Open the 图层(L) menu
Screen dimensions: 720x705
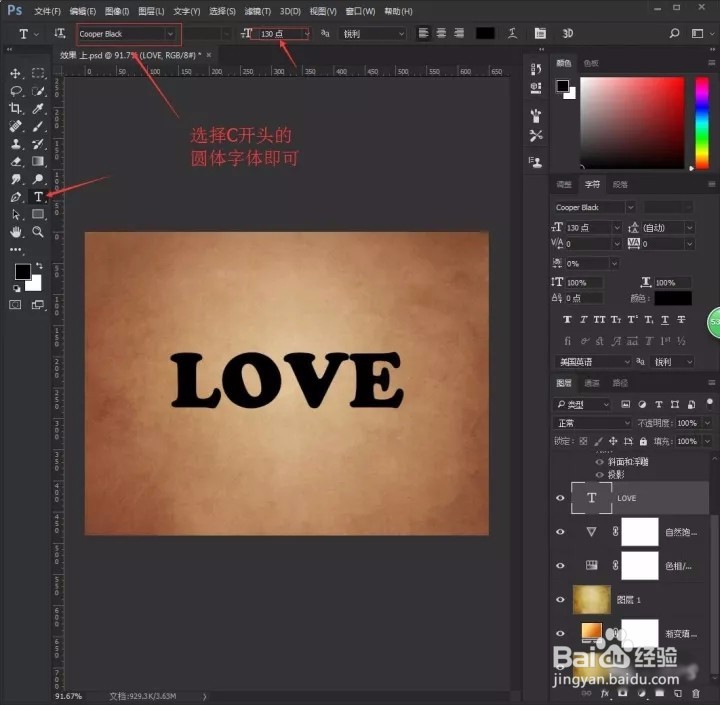151,11
